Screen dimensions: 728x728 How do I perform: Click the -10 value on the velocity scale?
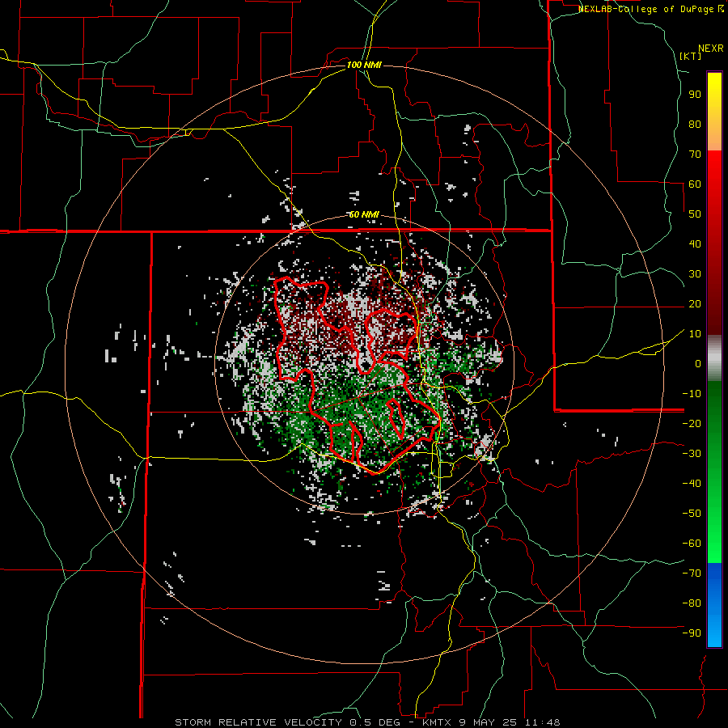tap(692, 394)
